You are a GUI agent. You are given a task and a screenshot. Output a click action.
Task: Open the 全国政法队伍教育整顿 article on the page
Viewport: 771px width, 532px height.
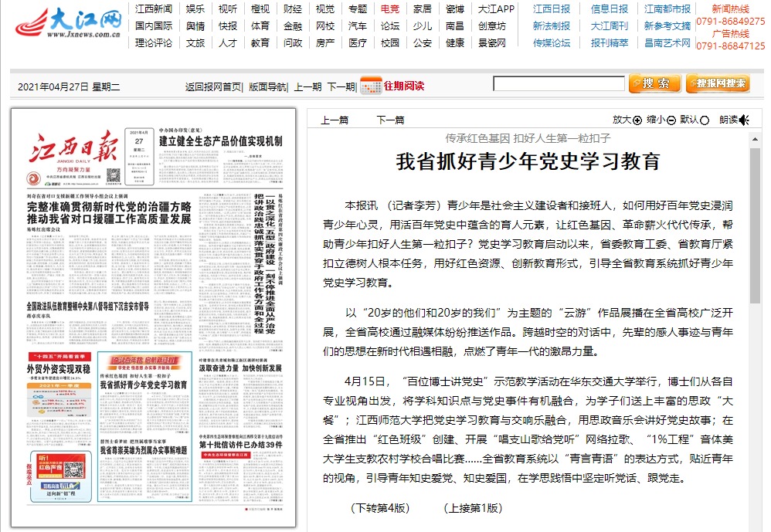coord(87,307)
